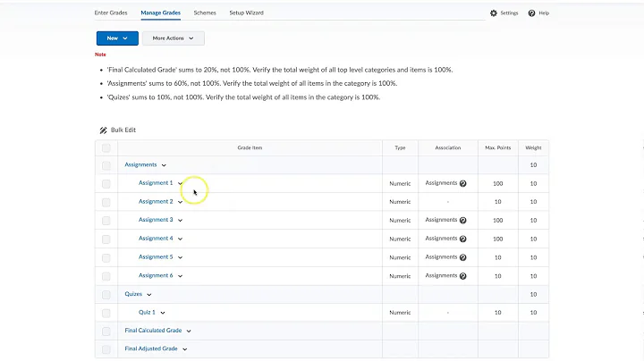
Task: Open Assignment 1 context menu chevron
Action: point(180,183)
